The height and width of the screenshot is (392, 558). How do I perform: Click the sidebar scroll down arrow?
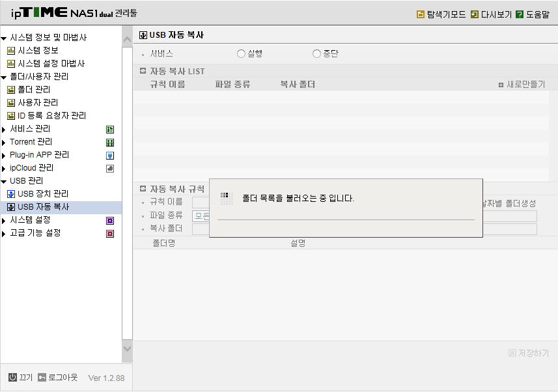[x=127, y=348]
